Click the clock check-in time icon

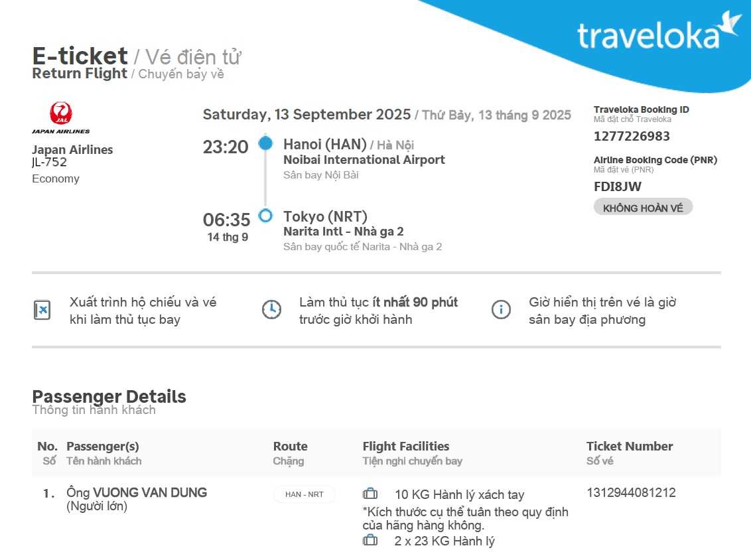(271, 310)
